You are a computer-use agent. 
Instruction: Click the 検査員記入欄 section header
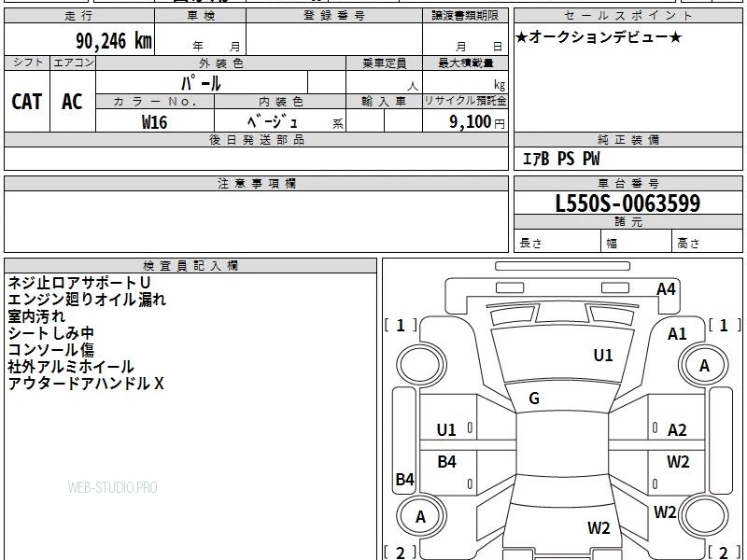[190, 266]
